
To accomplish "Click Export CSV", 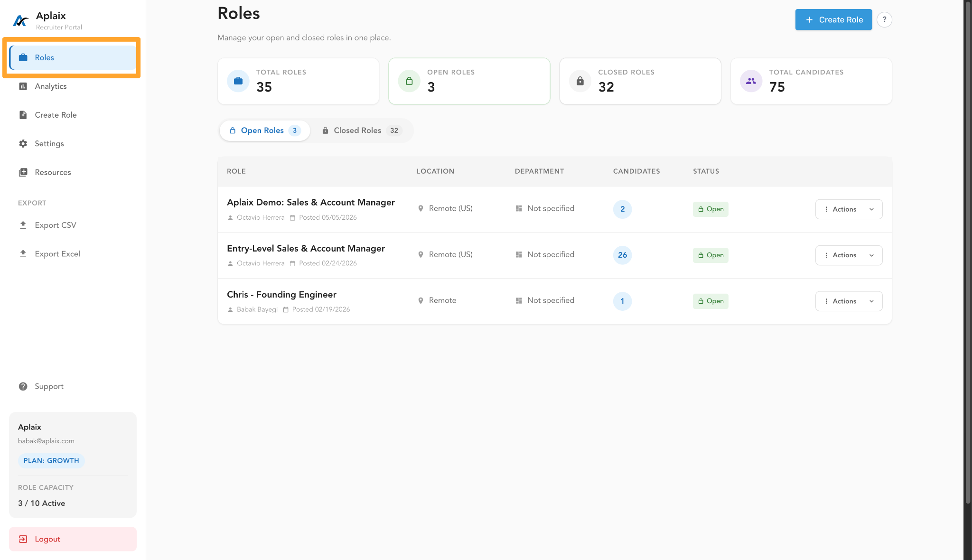I will point(73,225).
